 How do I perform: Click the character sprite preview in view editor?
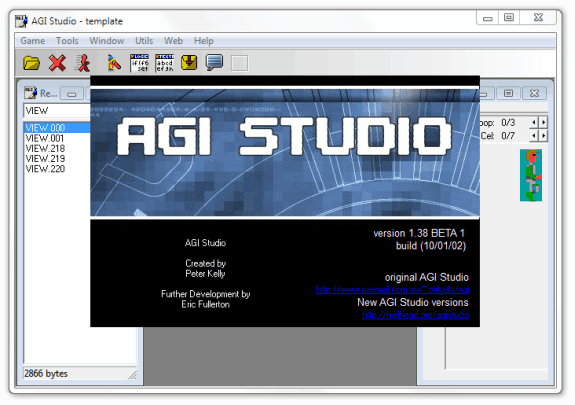click(x=531, y=175)
